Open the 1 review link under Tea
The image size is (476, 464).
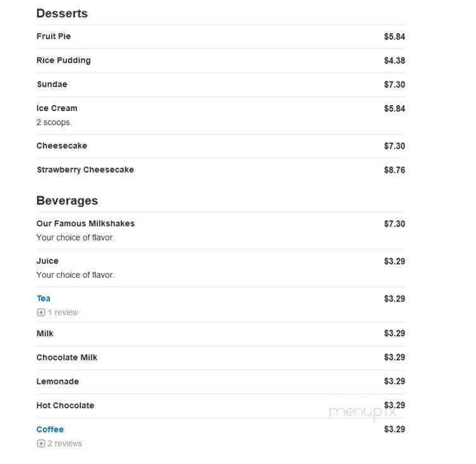point(63,312)
